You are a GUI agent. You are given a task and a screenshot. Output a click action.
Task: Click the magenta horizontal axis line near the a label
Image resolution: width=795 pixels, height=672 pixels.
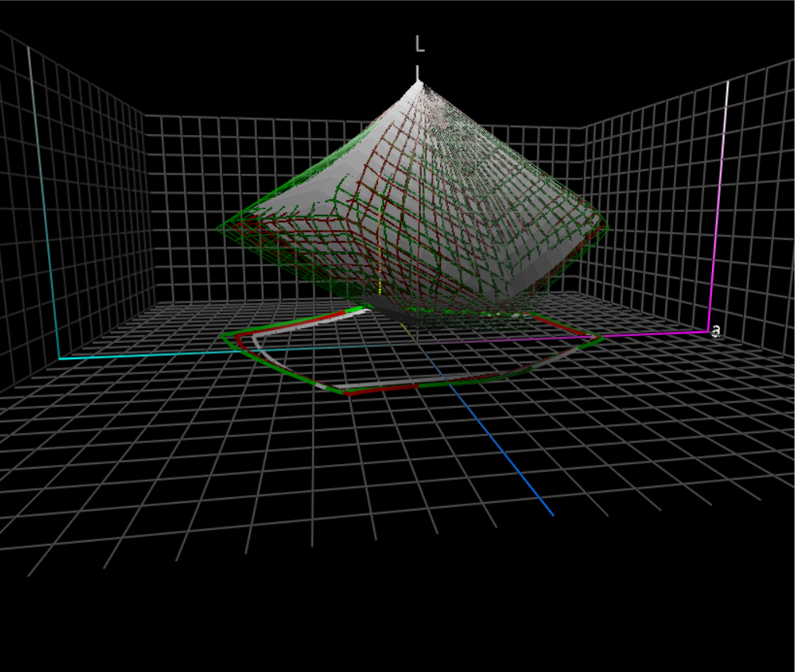click(660, 334)
